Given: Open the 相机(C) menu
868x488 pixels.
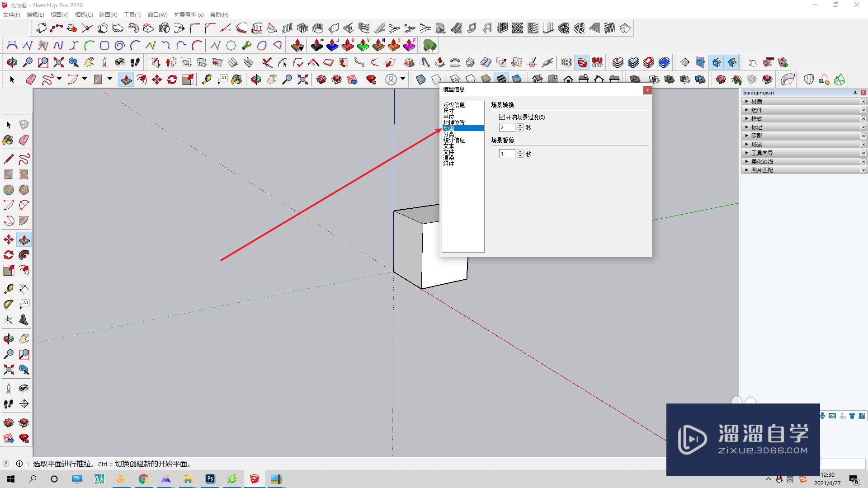Looking at the screenshot, I should [84, 15].
